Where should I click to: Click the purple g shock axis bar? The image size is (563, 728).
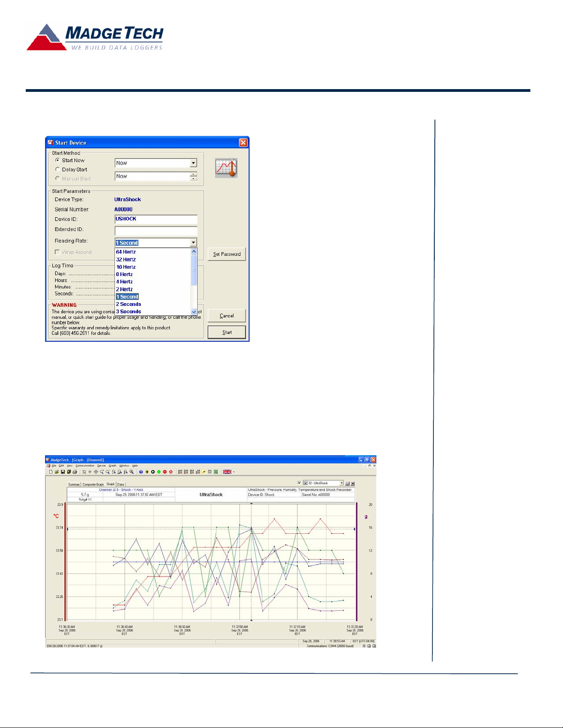pos(357,562)
